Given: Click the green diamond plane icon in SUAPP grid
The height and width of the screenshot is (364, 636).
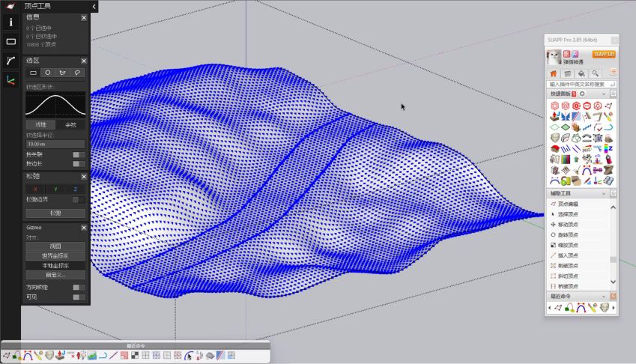Looking at the screenshot, I should click(x=566, y=127).
